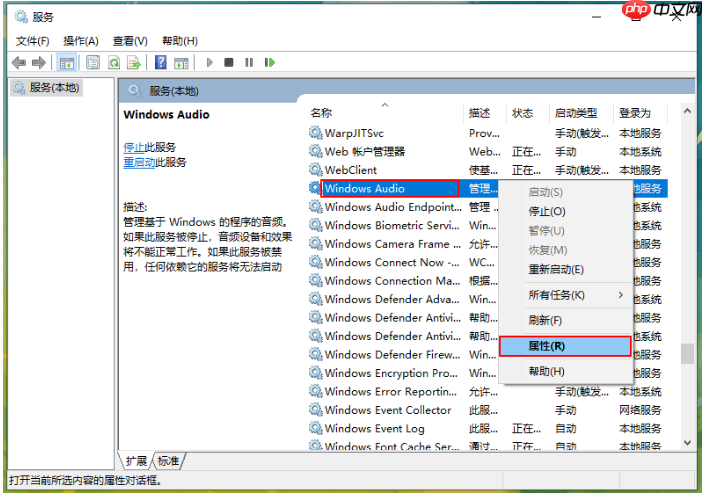Sort by the 启动类型 column header
This screenshot has height=494, width=703.
581,113
